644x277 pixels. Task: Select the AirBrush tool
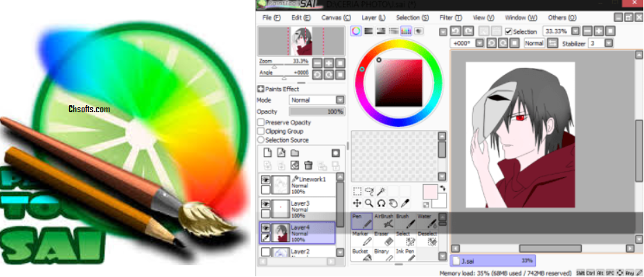coord(384,221)
